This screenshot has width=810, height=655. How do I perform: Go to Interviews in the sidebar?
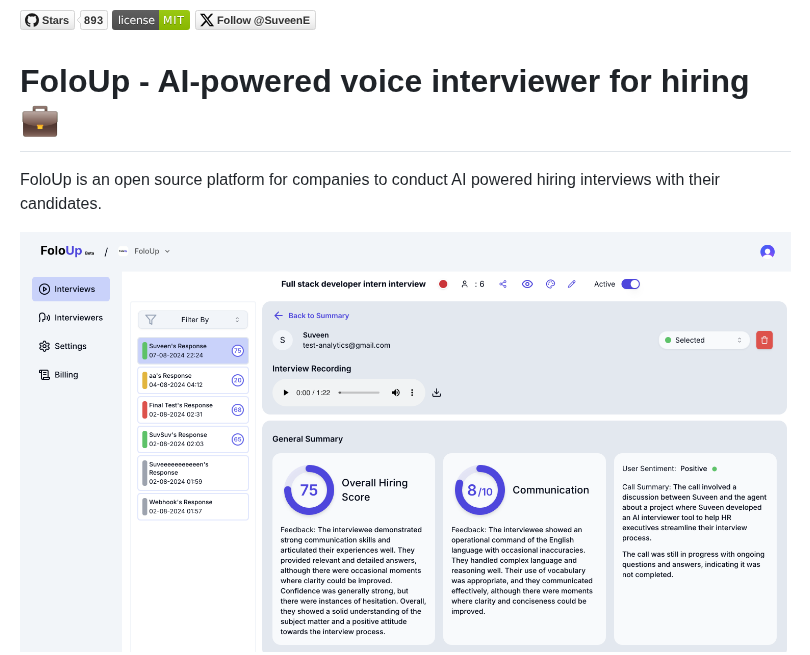(x=71, y=289)
